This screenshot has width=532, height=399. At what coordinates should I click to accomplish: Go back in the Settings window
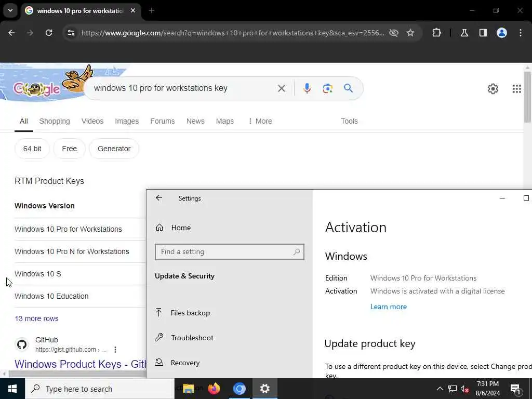(x=159, y=198)
